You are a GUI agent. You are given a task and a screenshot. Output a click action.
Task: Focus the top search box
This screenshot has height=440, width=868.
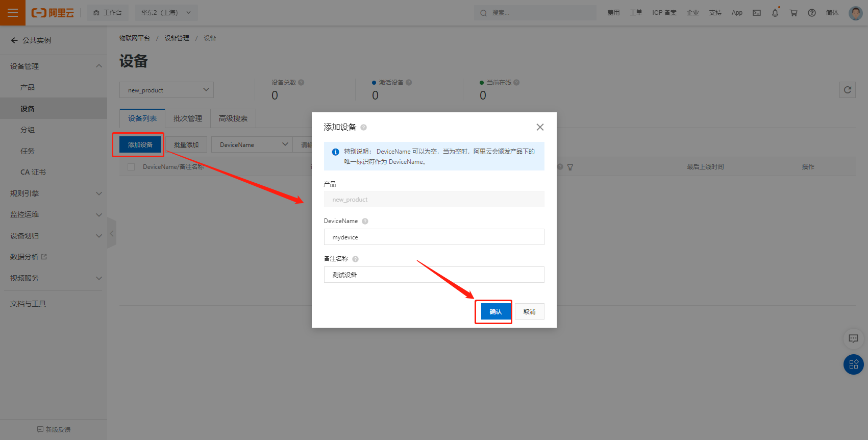535,13
